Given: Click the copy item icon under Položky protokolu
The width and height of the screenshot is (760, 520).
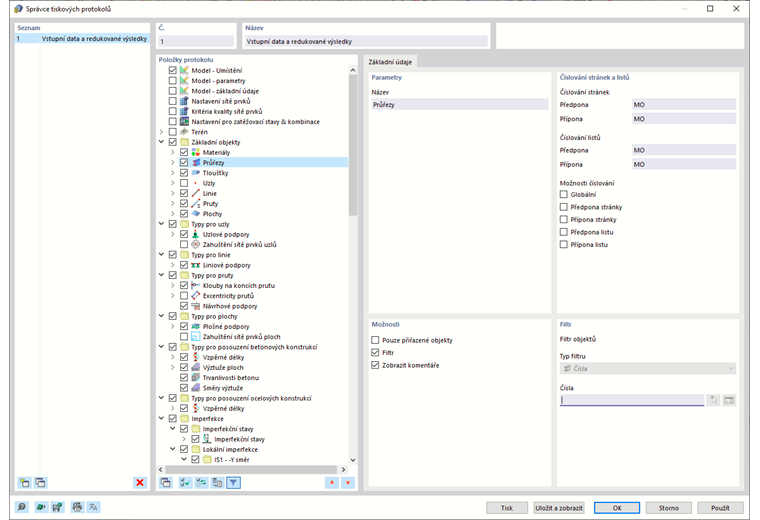Looking at the screenshot, I should point(166,482).
